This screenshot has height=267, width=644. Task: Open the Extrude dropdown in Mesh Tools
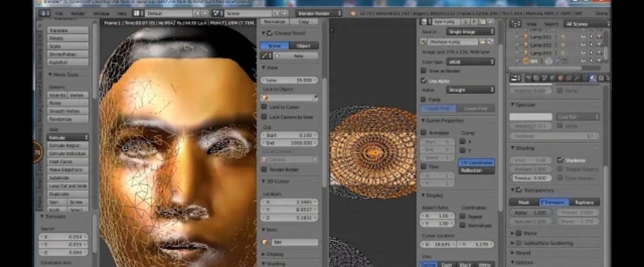(68, 137)
